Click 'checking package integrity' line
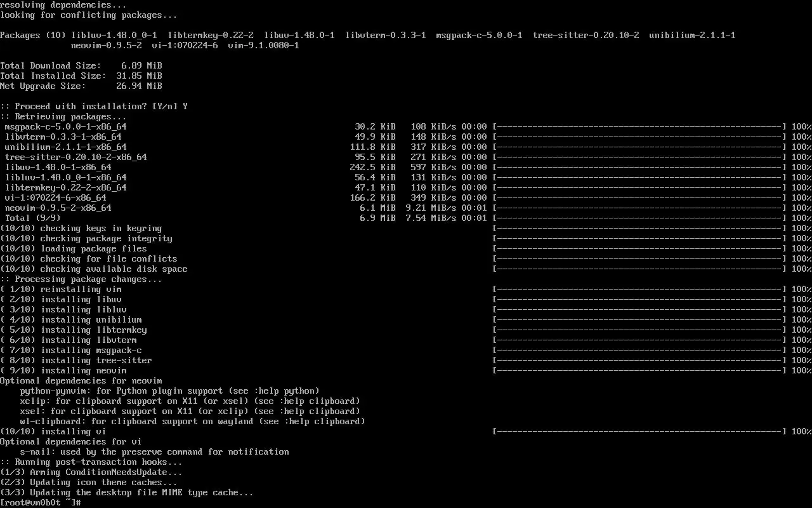812x508 pixels. tap(86, 238)
